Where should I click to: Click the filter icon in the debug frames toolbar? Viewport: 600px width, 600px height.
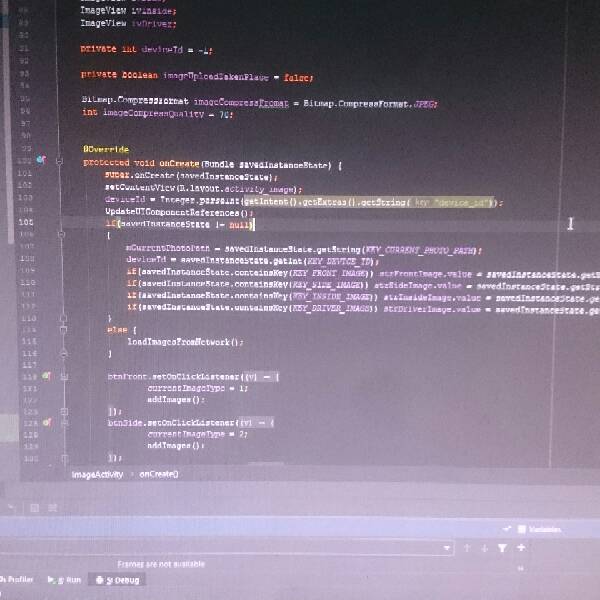(x=503, y=548)
